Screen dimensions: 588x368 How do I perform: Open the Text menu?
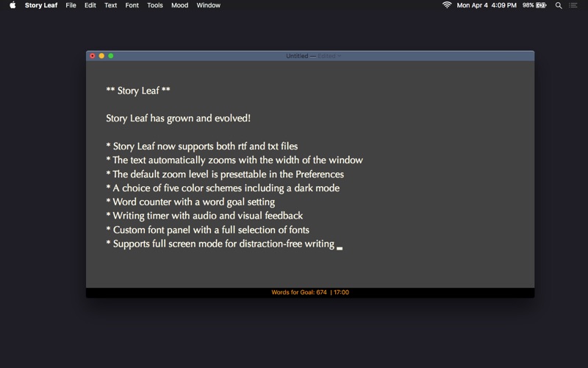(x=111, y=5)
